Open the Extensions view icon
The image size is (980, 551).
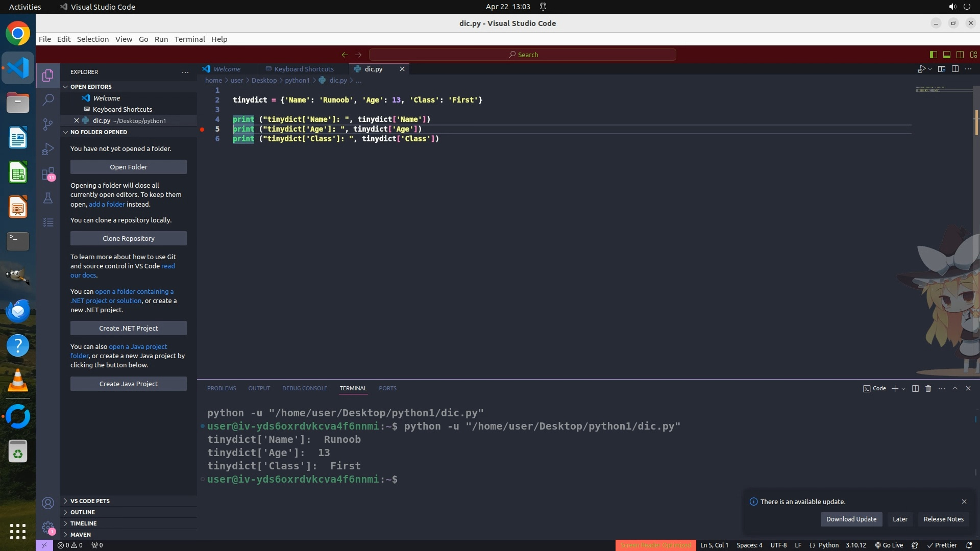pos(48,174)
